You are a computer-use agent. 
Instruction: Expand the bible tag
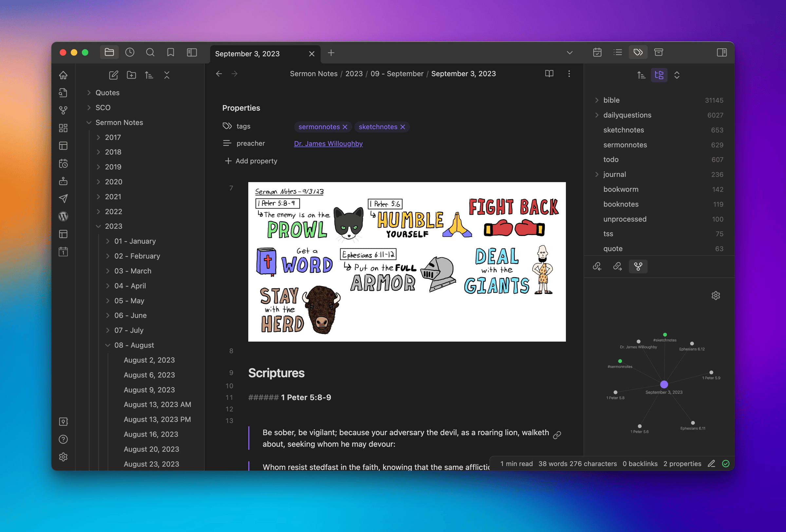[597, 100]
